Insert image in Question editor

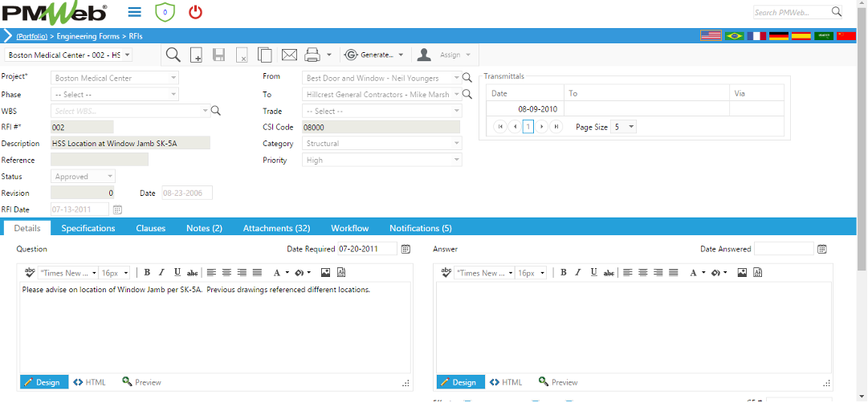point(325,272)
